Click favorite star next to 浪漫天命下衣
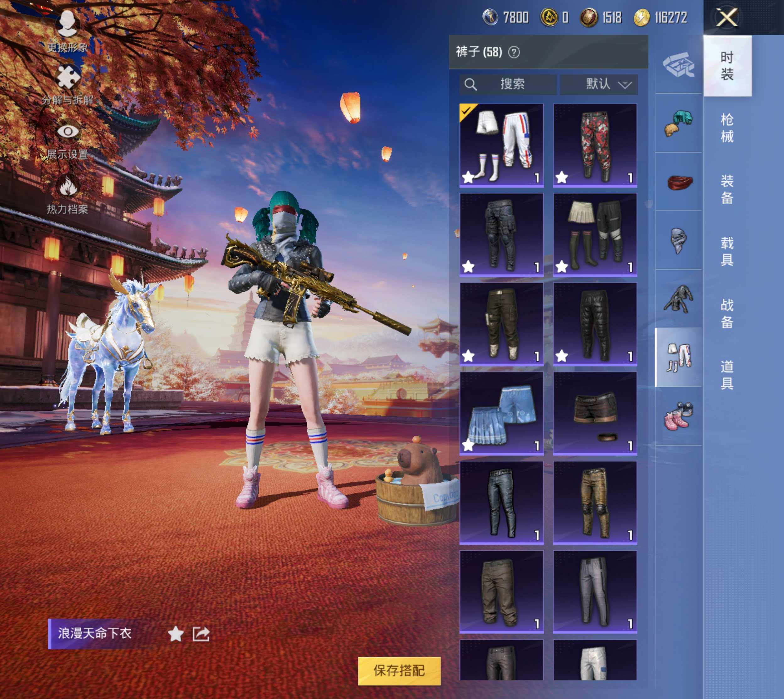The width and height of the screenshot is (784, 699). tap(176, 634)
